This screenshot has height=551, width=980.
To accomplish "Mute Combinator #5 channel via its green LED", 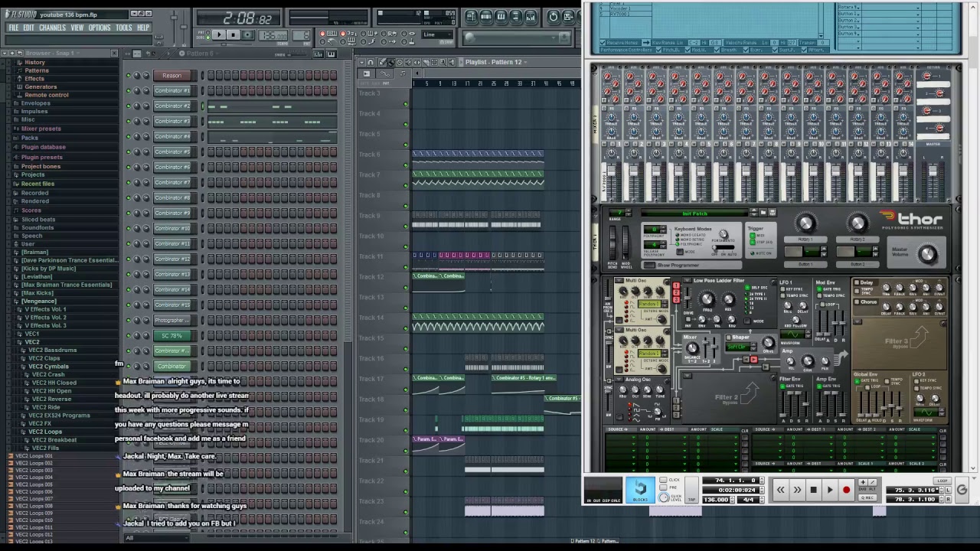I will pyautogui.click(x=129, y=152).
